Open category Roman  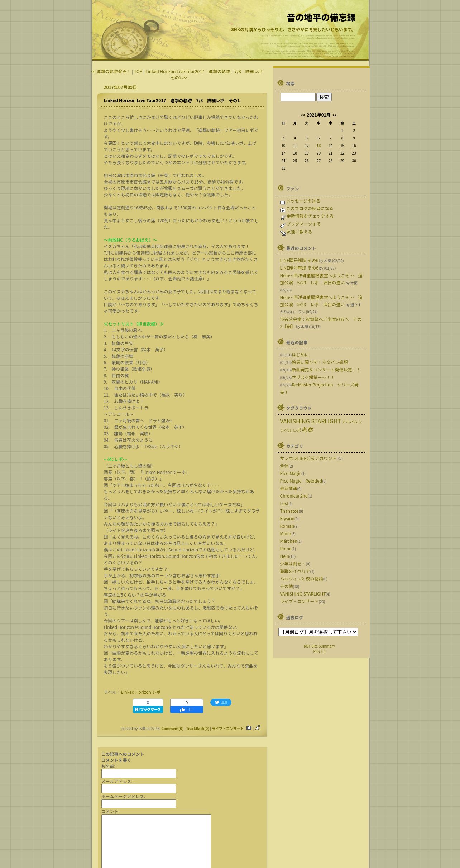287,526
